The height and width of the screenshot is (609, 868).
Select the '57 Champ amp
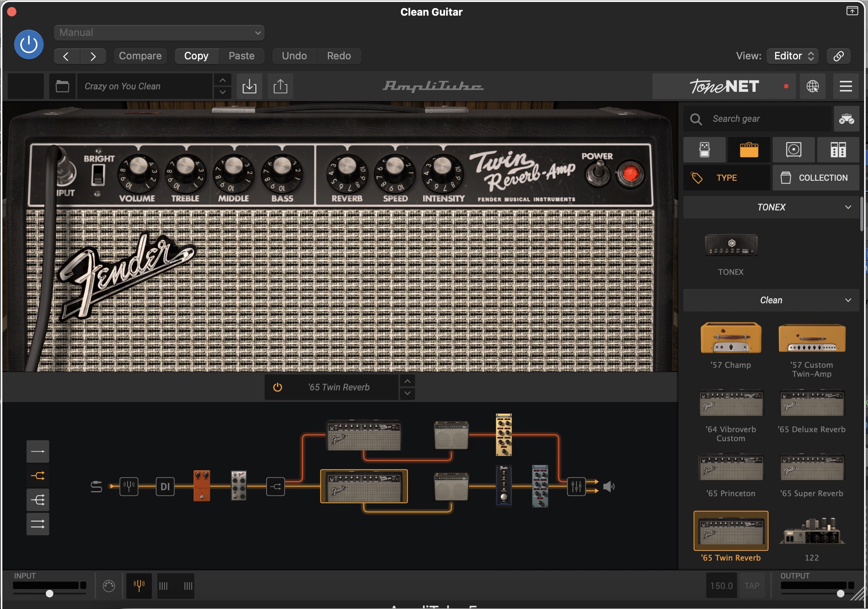[731, 338]
